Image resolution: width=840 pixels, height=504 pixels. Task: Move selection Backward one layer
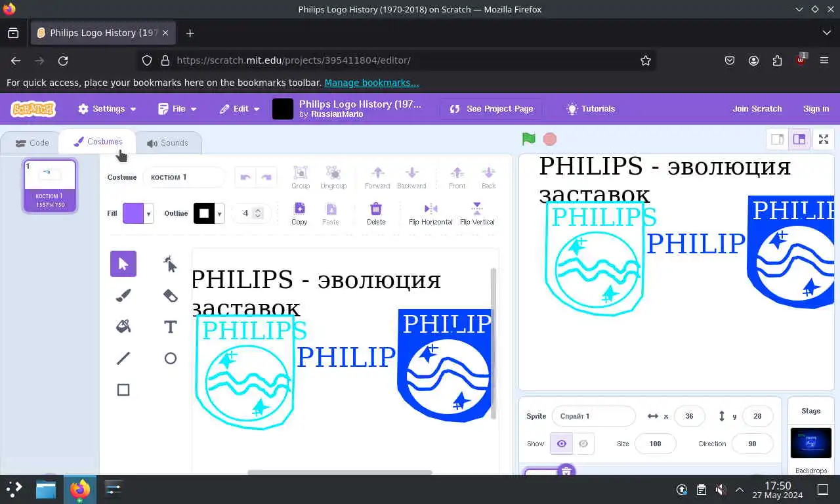pos(411,177)
